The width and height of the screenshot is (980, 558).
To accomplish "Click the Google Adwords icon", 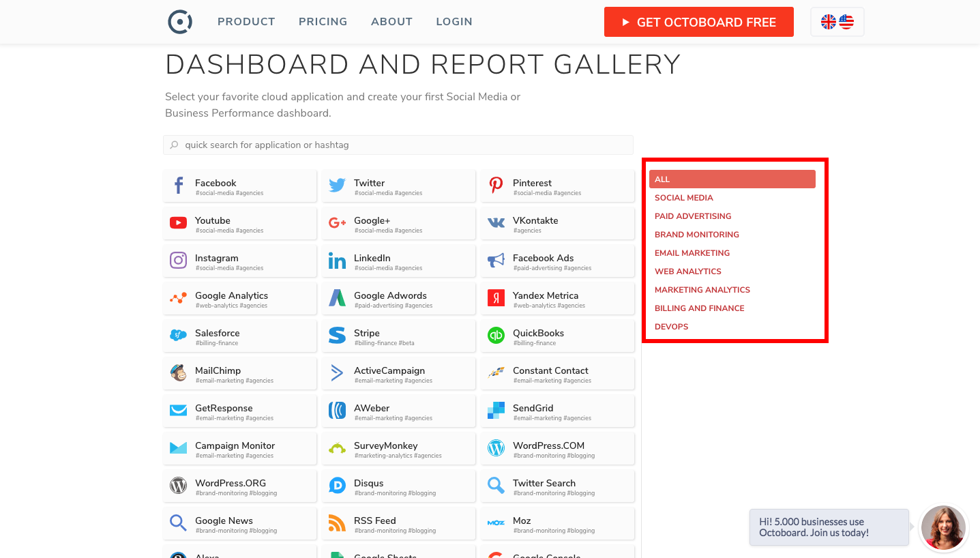I will 337,298.
